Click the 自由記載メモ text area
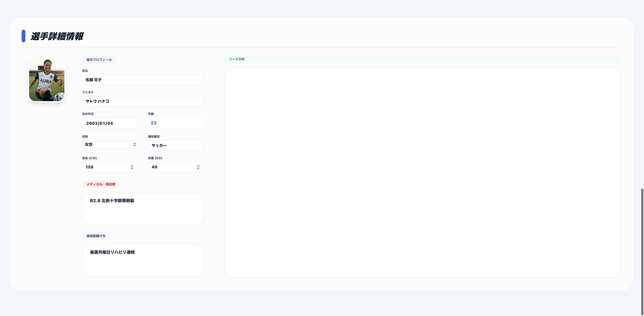The width and height of the screenshot is (644, 316). (143, 260)
